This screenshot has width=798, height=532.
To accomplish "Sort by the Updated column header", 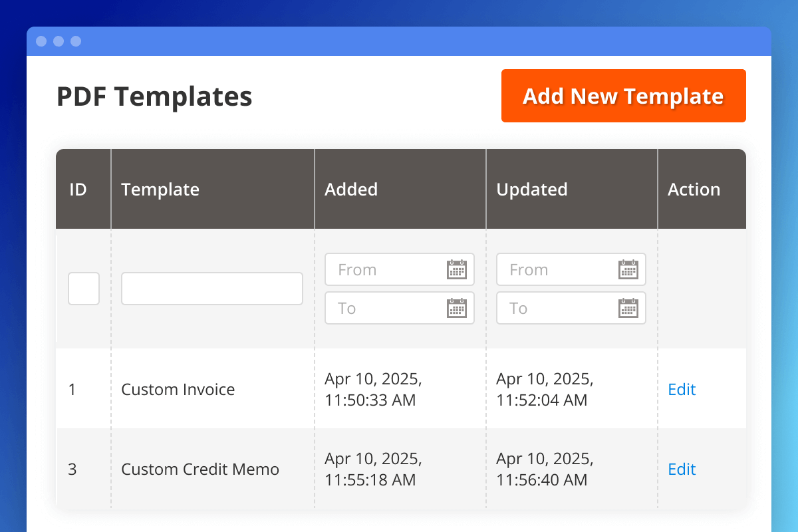I will 532,190.
